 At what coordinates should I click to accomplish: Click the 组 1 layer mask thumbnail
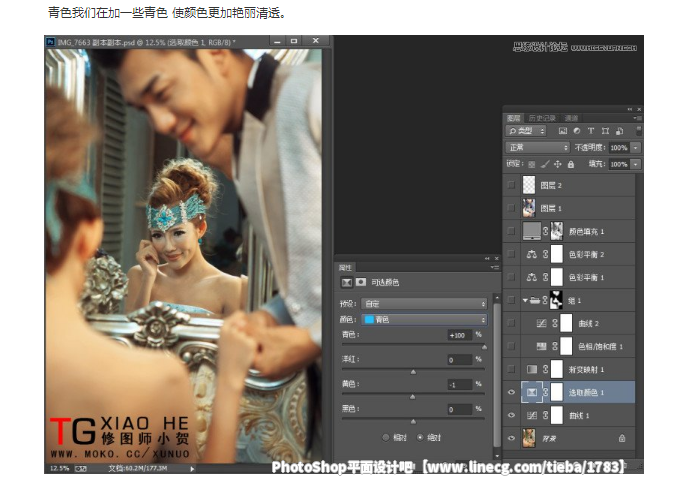coord(556,300)
